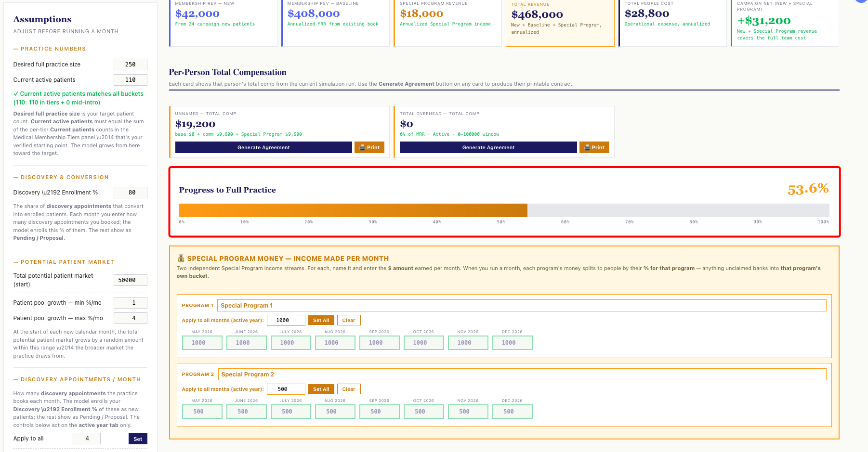Screen dimensions: 868x452
Task: Click the $468,000 total revenue value
Action: [537, 15]
